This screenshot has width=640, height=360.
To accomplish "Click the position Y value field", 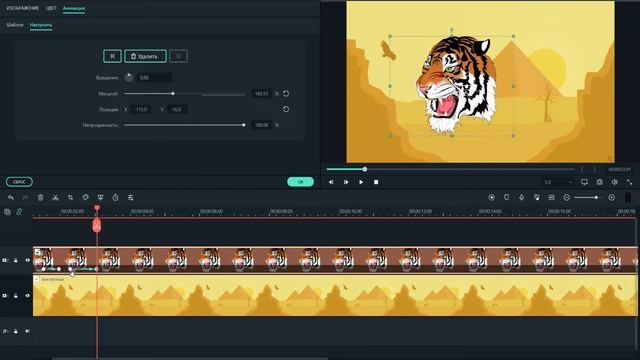I will coord(177,109).
